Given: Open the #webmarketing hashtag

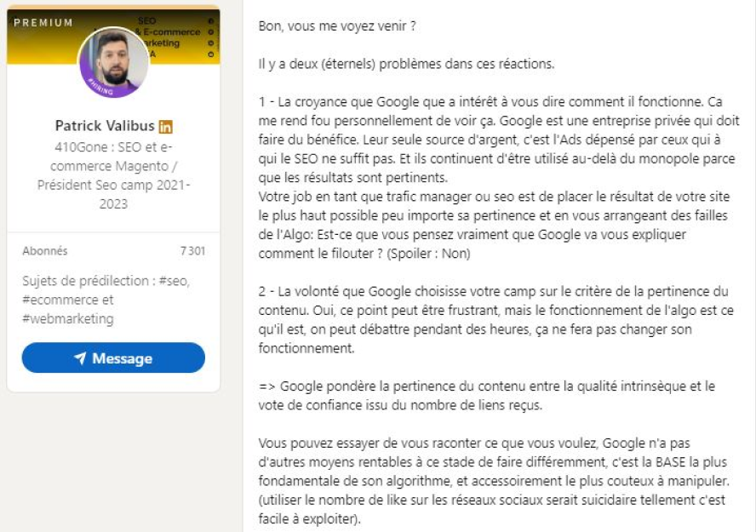Looking at the screenshot, I should 68,318.
